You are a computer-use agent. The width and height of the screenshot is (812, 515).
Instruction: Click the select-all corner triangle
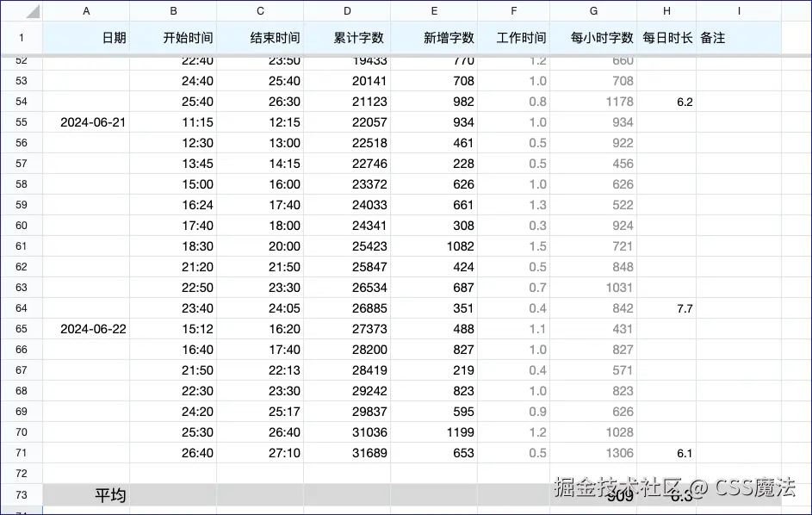(33, 11)
